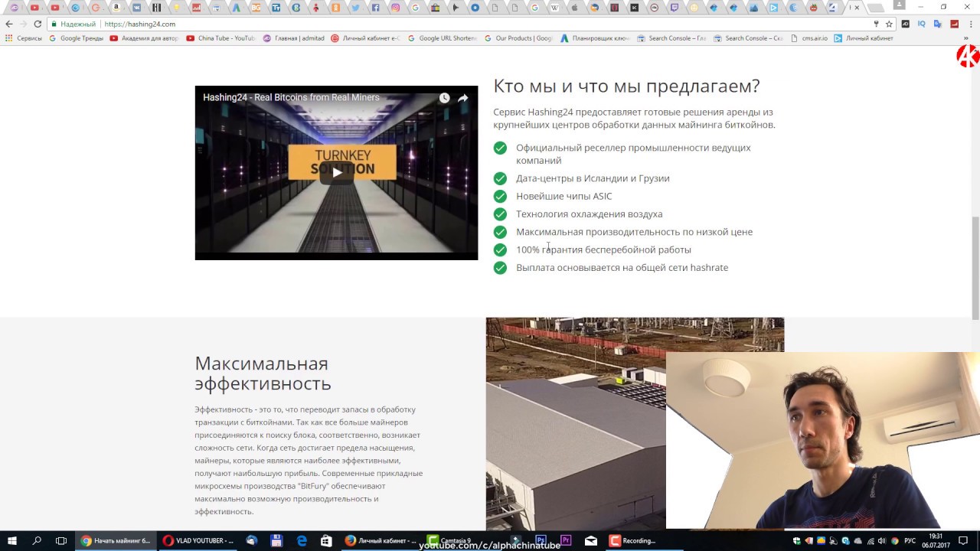Switch to the Facebook browser tab
980x551 pixels.
[375, 8]
